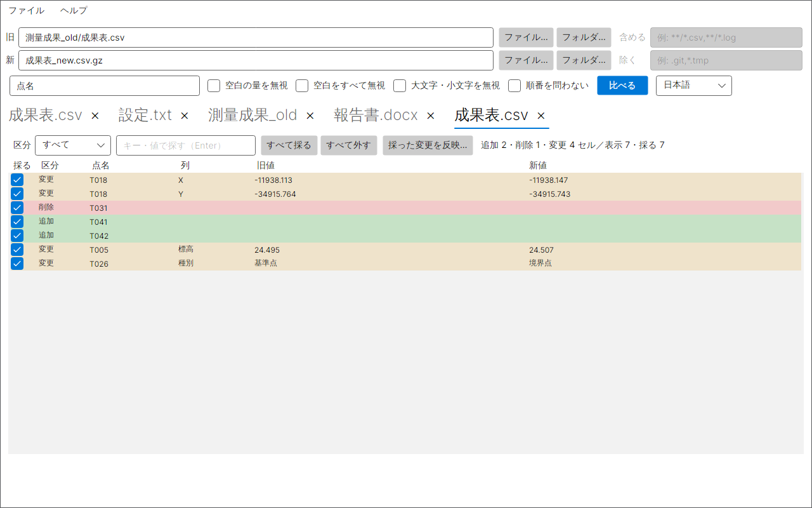Image resolution: width=812 pixels, height=508 pixels.
Task: Uncheck the 採る box for added row T041
Action: [17, 222]
